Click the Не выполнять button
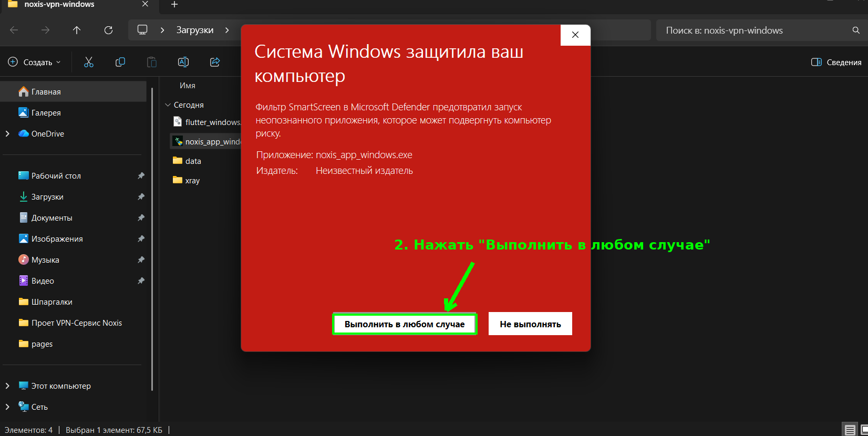 [x=530, y=324]
